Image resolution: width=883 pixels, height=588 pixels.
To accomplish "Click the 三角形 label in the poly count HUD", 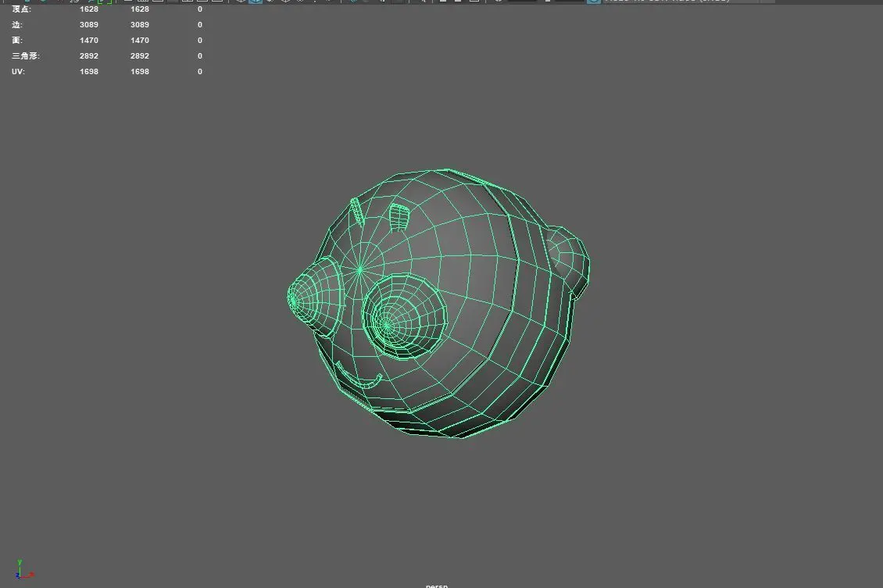I will (x=26, y=56).
